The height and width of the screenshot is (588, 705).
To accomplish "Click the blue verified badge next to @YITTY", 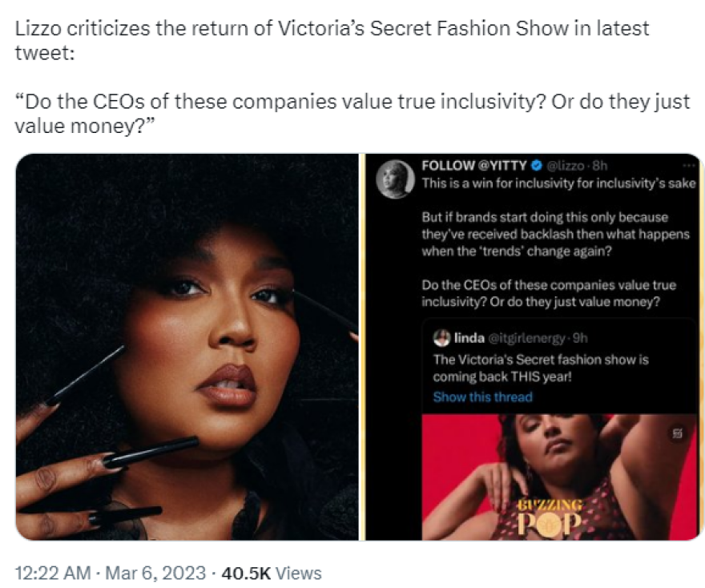I will click(535, 165).
